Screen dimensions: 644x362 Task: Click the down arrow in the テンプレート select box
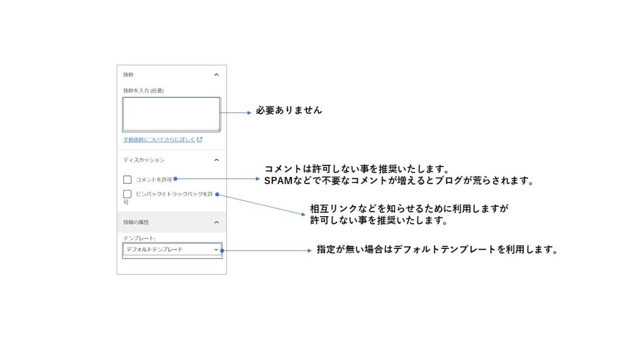pos(216,250)
